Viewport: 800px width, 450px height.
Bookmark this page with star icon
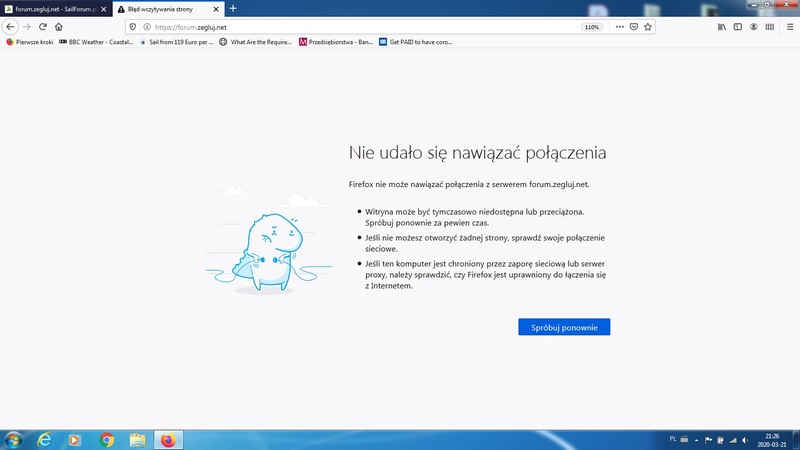tap(648, 26)
